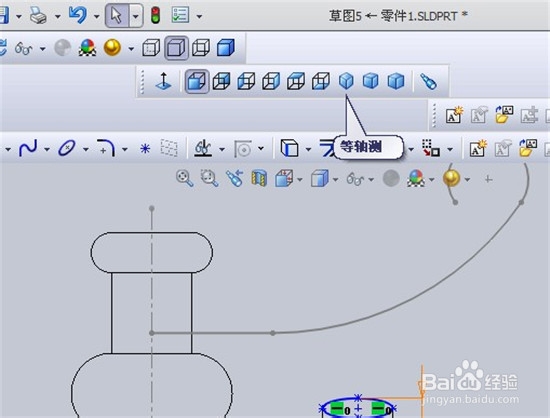Click the Convert Entities icon
This screenshot has height=418, width=550.
pyautogui.click(x=289, y=148)
